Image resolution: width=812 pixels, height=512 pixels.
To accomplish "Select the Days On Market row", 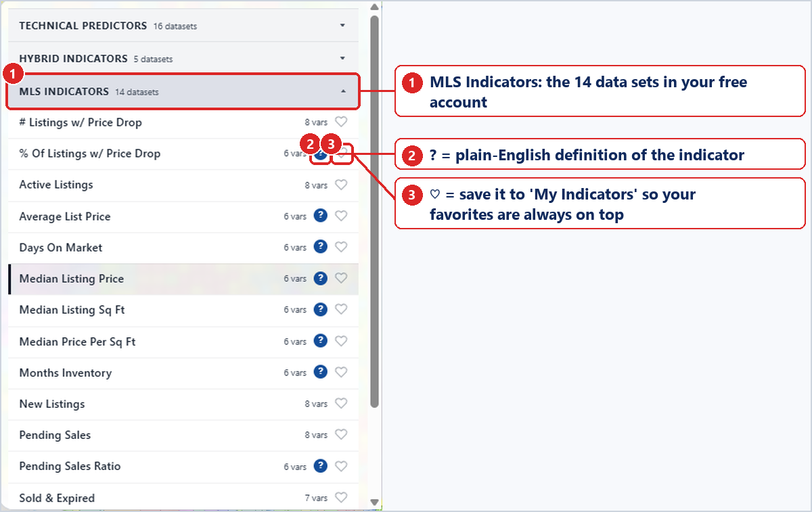I will tap(183, 248).
